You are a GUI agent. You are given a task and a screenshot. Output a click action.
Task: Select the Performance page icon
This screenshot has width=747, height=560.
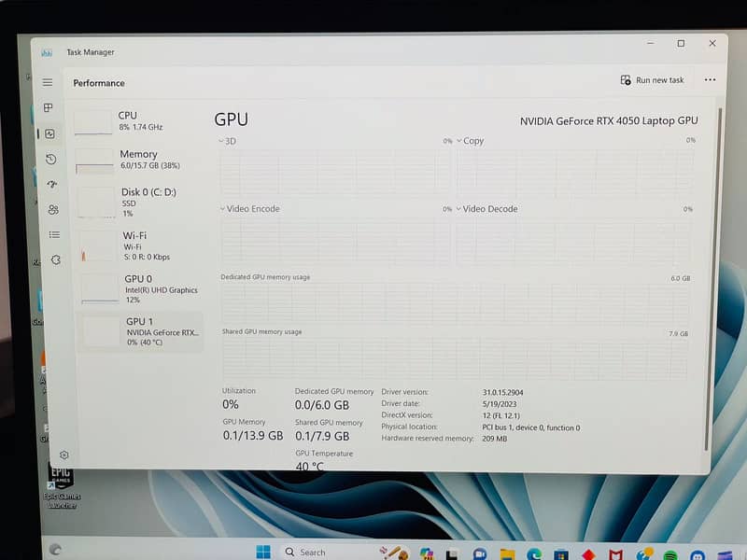(x=50, y=133)
